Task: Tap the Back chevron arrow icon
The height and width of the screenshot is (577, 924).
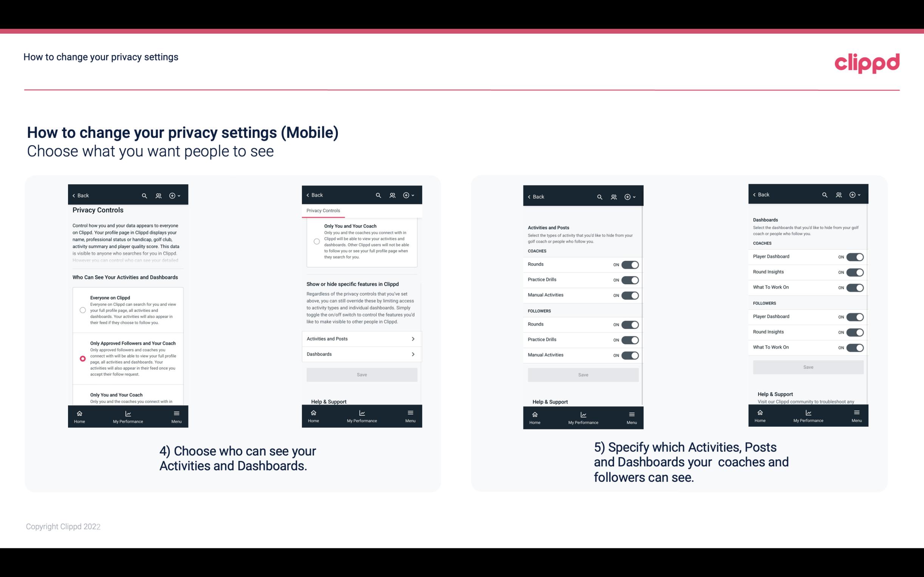Action: click(74, 195)
